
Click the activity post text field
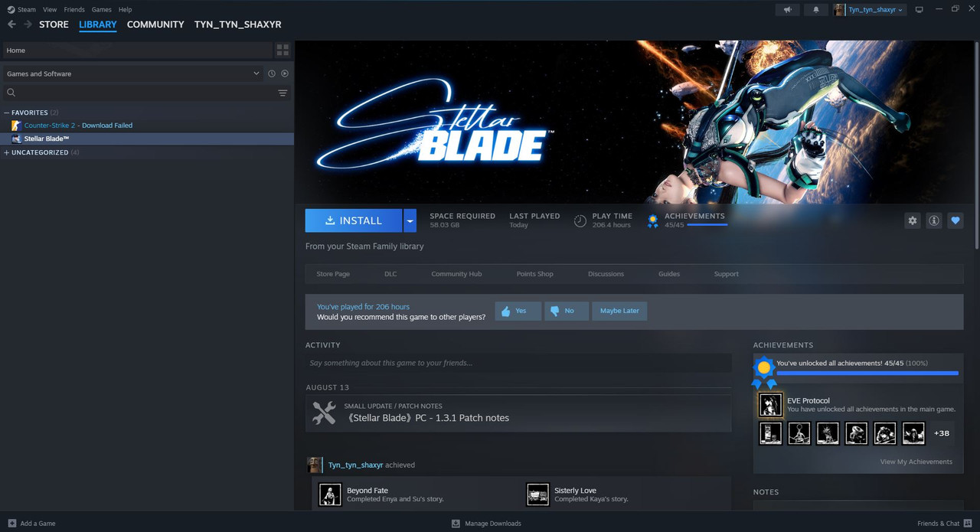[518, 363]
